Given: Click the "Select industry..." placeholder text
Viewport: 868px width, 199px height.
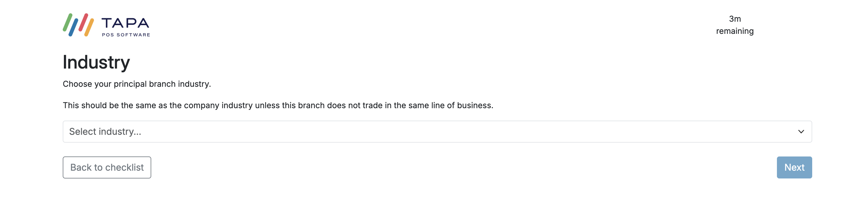Looking at the screenshot, I should [105, 132].
